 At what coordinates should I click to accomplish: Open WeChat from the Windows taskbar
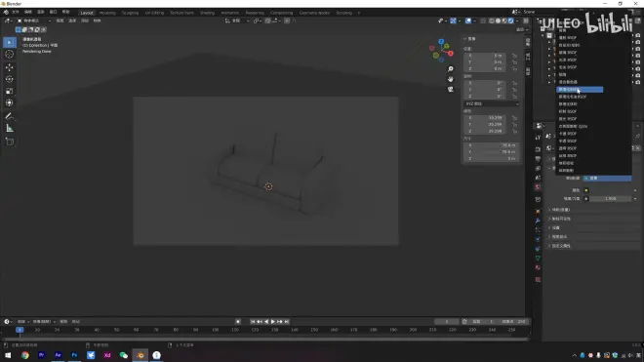(x=124, y=355)
